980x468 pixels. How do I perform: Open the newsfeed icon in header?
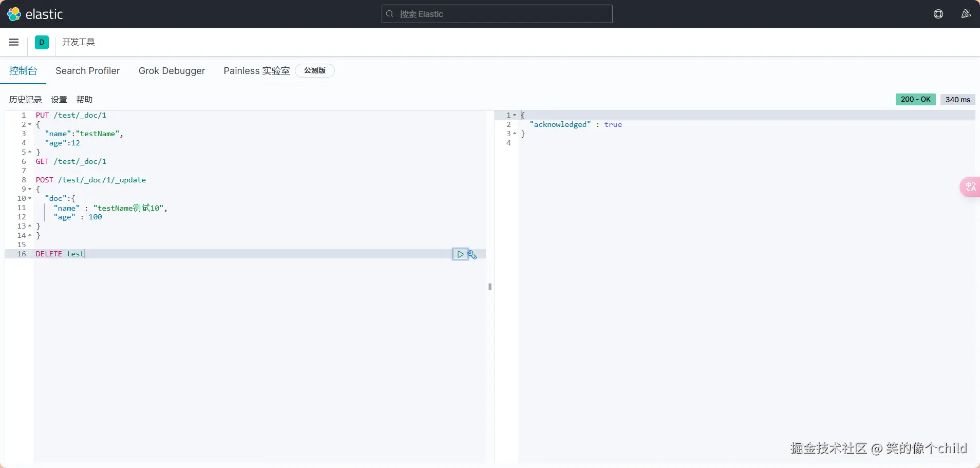(966, 14)
